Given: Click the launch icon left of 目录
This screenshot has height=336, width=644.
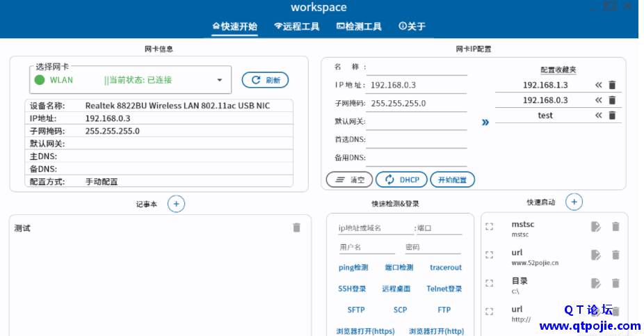Looking at the screenshot, I should (490, 283).
